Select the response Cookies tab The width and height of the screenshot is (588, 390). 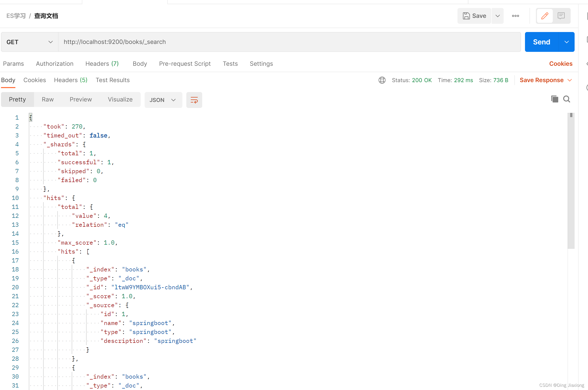(34, 80)
